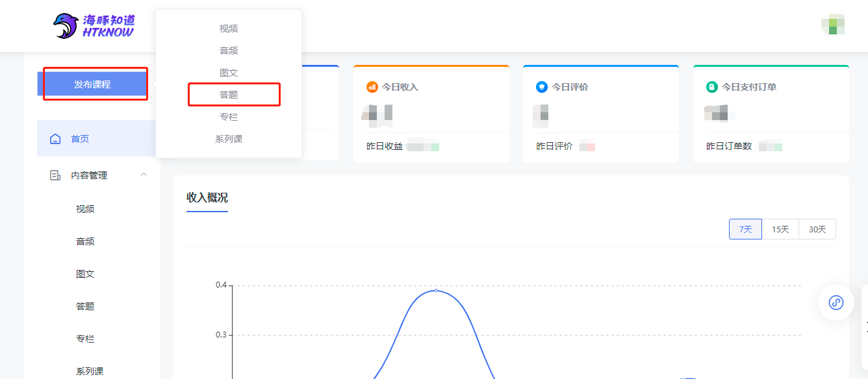Click the 0.3 axis label

221,335
